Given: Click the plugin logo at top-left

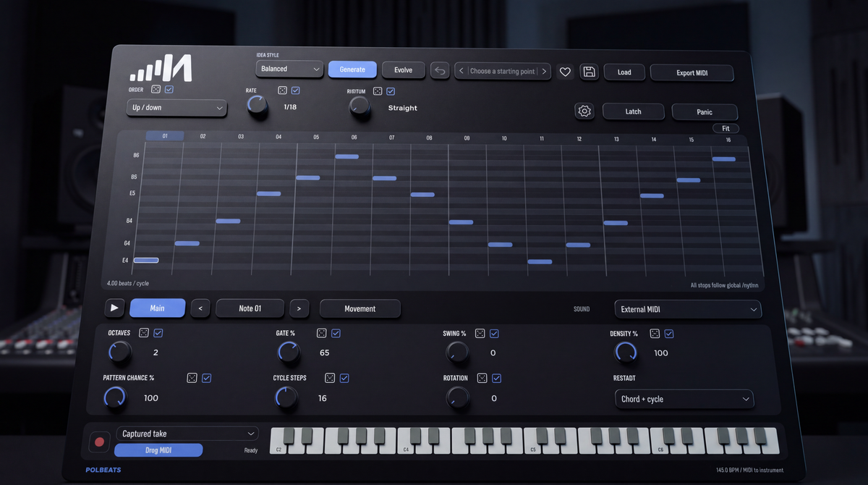Looking at the screenshot, I should (x=161, y=68).
